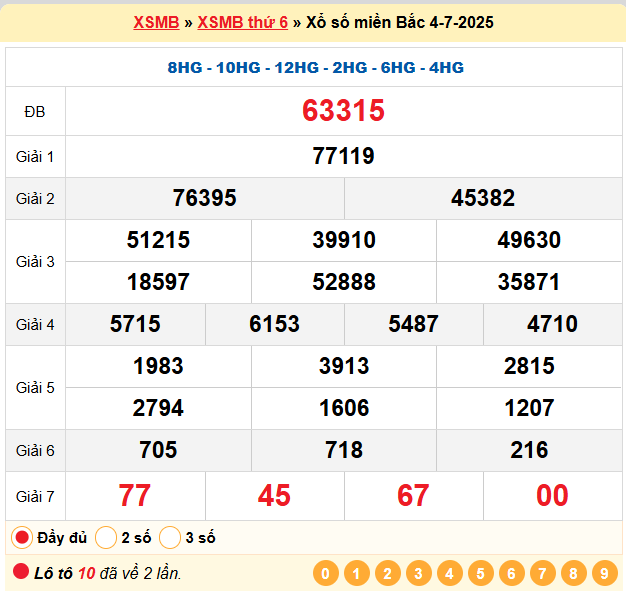The image size is (626, 594).
Task: Click digit filter circle 4
Action: click(450, 573)
